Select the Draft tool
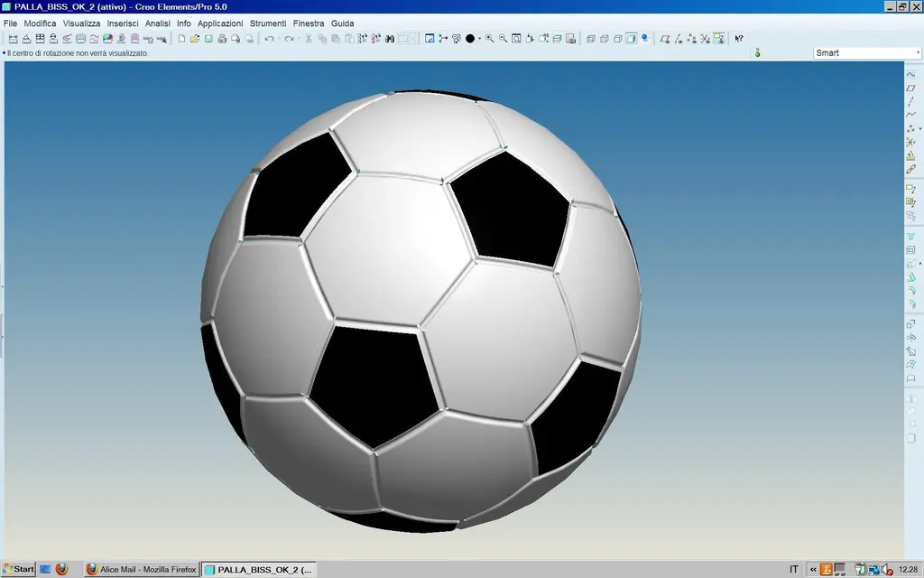 [910, 277]
